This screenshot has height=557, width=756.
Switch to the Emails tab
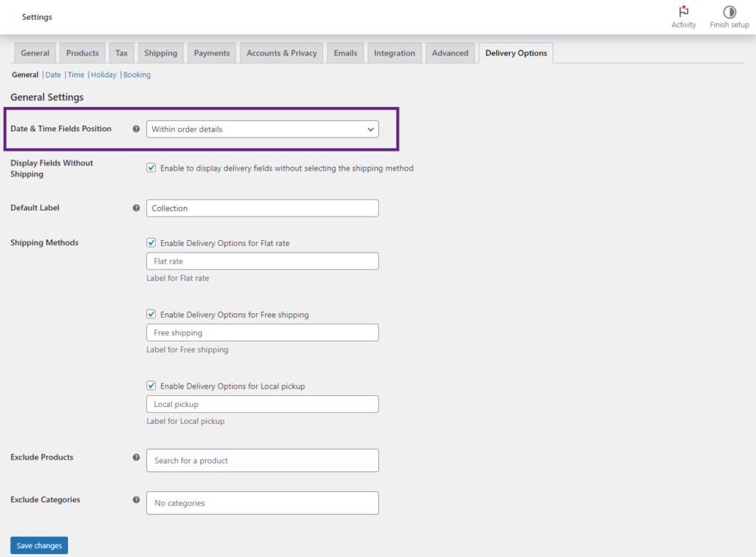(x=346, y=53)
